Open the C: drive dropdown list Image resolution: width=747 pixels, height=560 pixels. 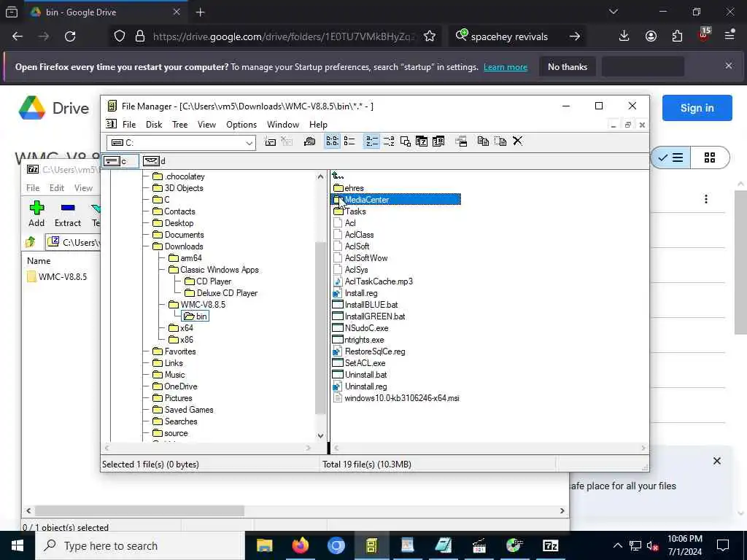249,143
